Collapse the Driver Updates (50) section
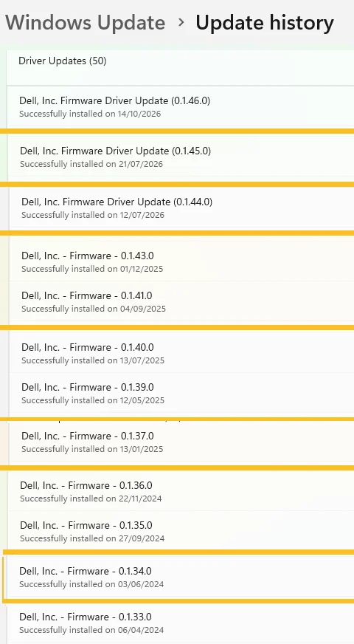 [x=181, y=67]
